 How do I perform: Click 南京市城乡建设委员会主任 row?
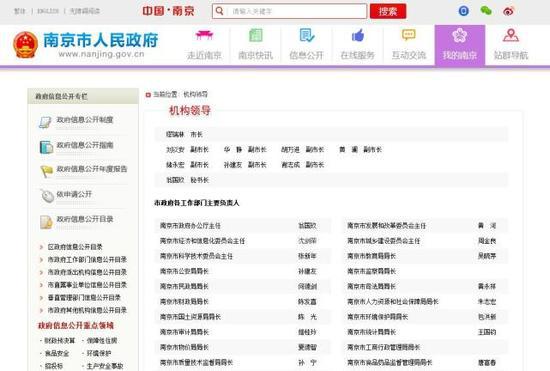point(424,241)
